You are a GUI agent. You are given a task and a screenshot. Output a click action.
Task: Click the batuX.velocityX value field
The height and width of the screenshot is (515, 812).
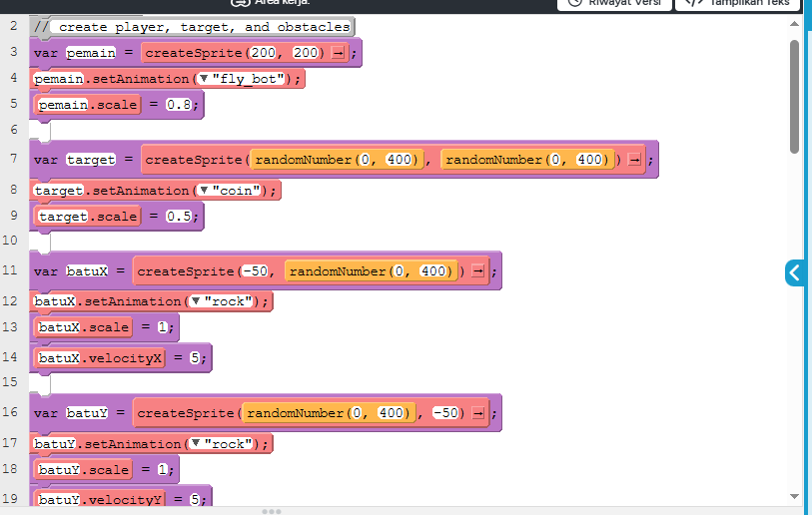point(195,358)
